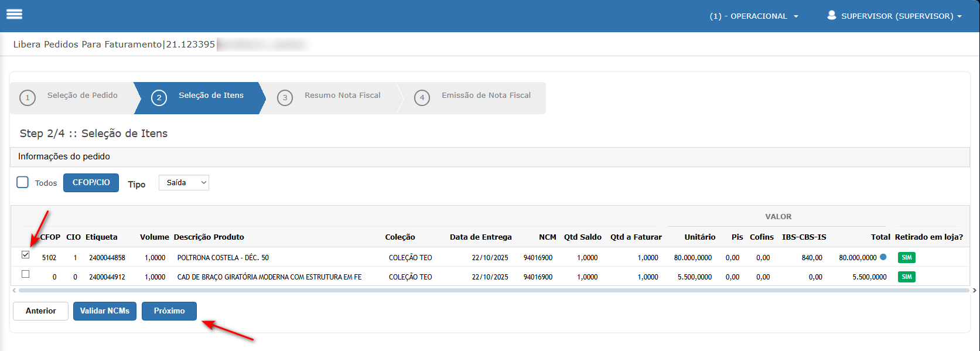Click SIM badge for Poltrona Costela row
980x351 pixels.
coord(906,258)
